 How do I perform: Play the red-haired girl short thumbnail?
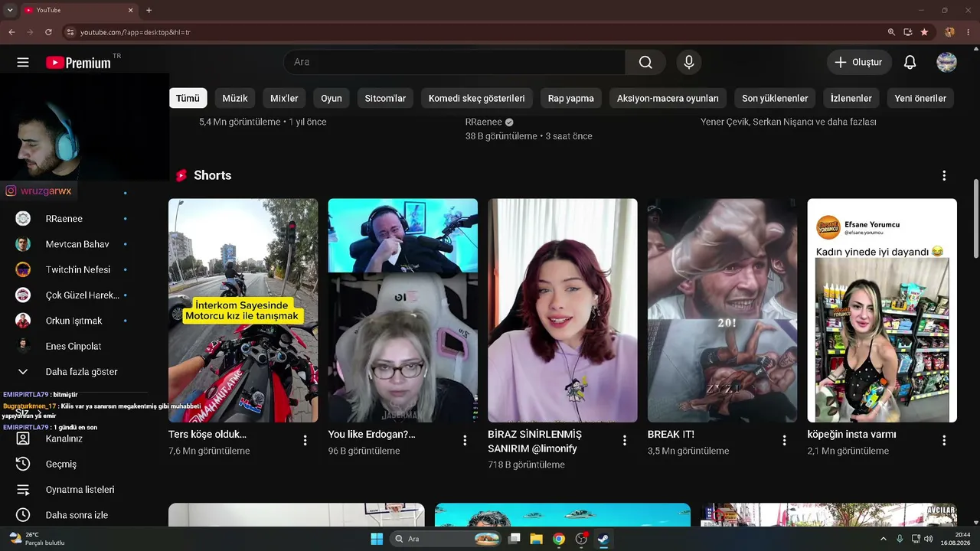(563, 311)
